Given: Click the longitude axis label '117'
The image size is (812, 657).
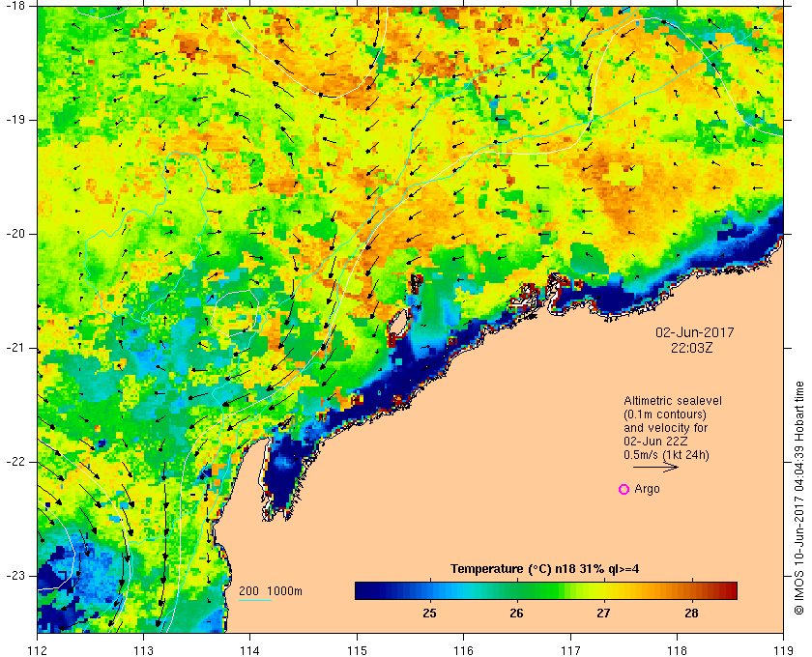Looking at the screenshot, I should coord(570,650).
